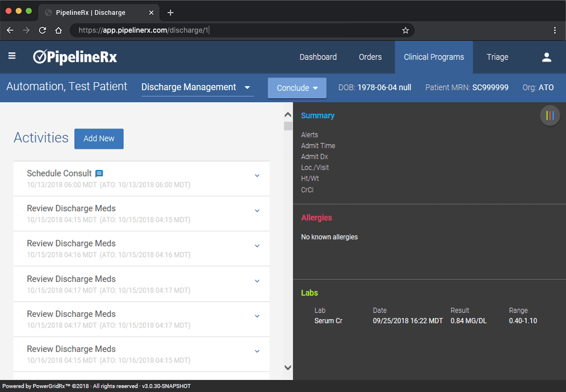Open the Schedule Consult comment icon

click(100, 174)
